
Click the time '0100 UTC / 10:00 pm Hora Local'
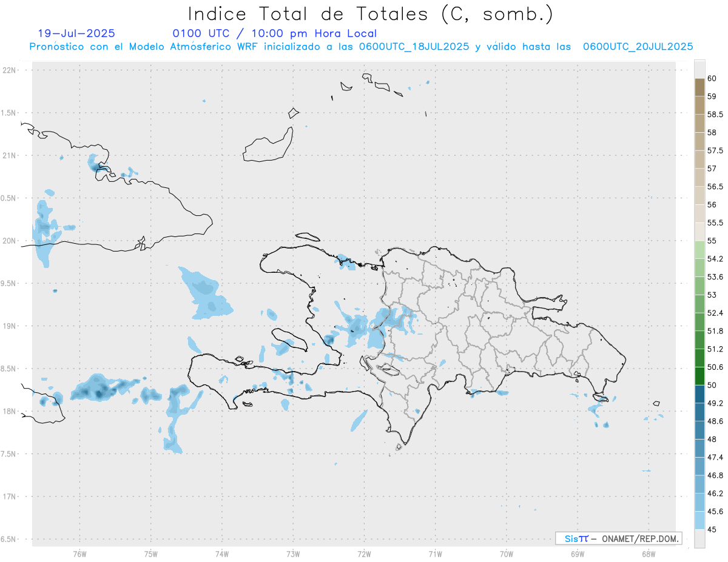(274, 33)
